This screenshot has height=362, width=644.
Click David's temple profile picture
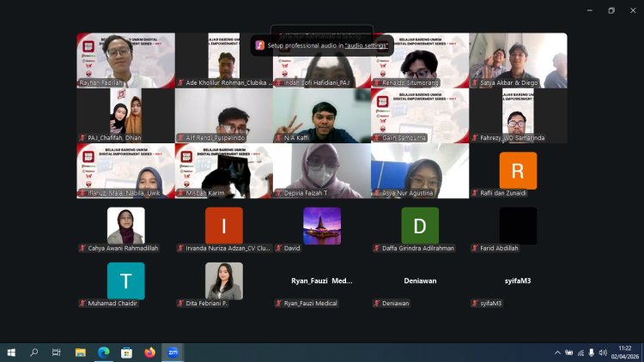coord(322,226)
